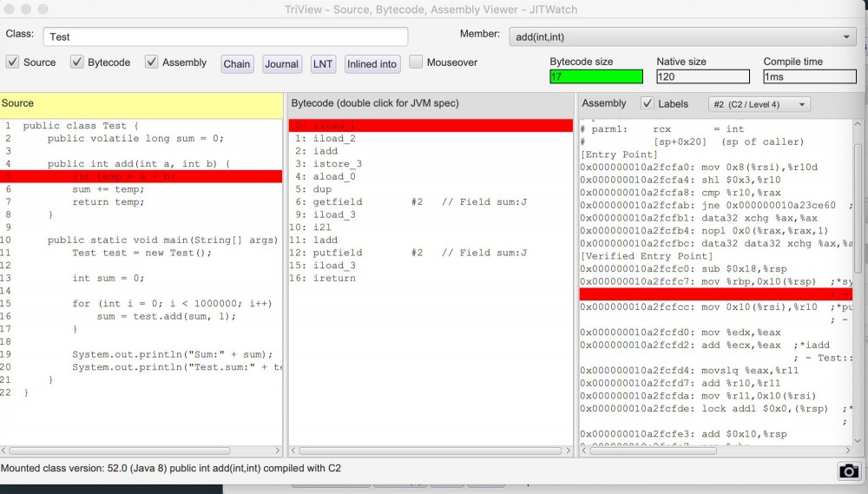Toggle the Bytecode checkbox
Image resolution: width=868 pixels, height=494 pixels.
click(77, 62)
